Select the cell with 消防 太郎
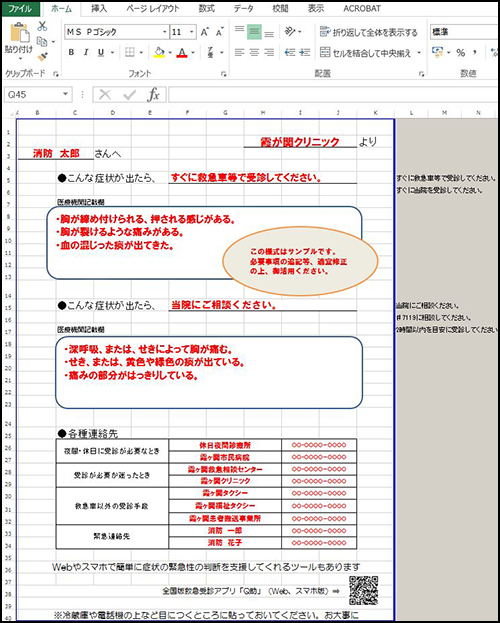The width and height of the screenshot is (500, 623). [x=56, y=154]
